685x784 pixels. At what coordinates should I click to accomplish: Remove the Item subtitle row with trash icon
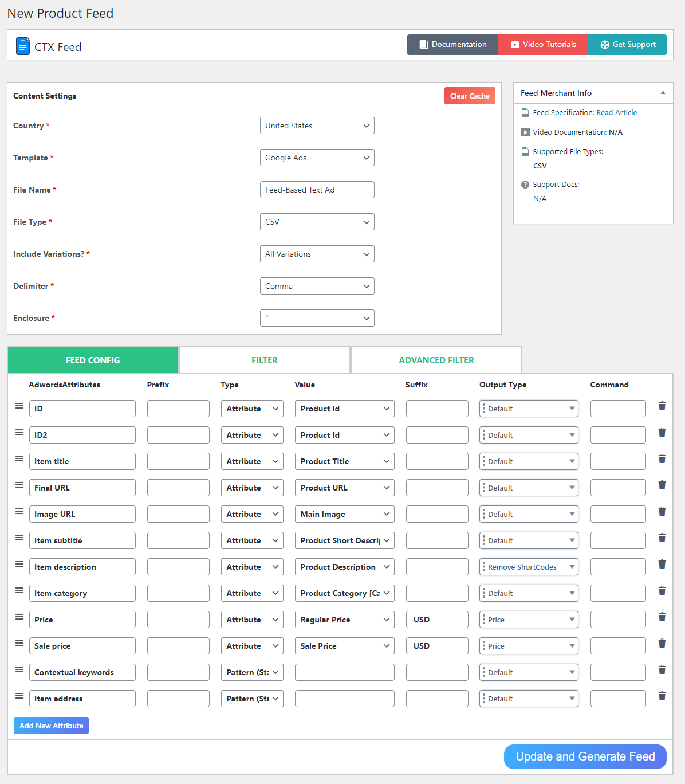[662, 538]
